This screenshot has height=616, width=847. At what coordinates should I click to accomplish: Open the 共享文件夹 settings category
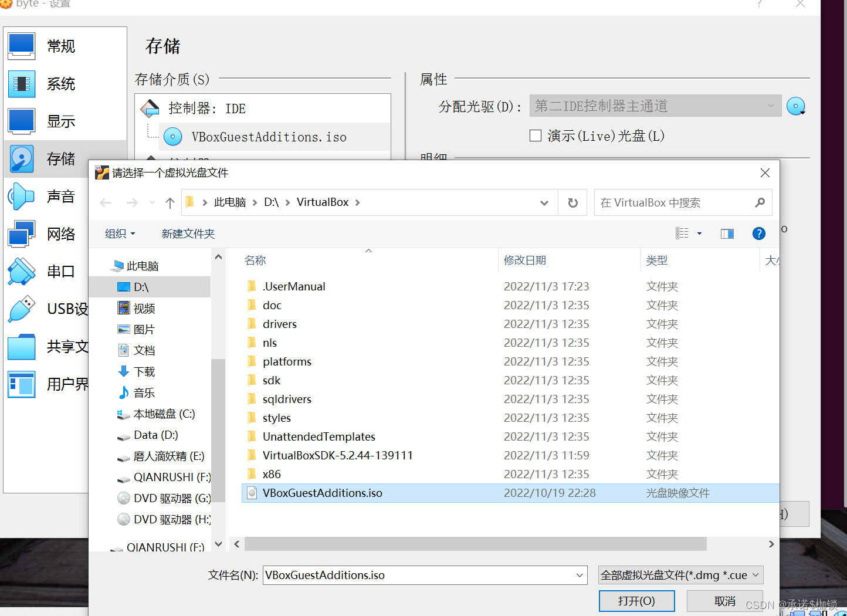pos(47,347)
